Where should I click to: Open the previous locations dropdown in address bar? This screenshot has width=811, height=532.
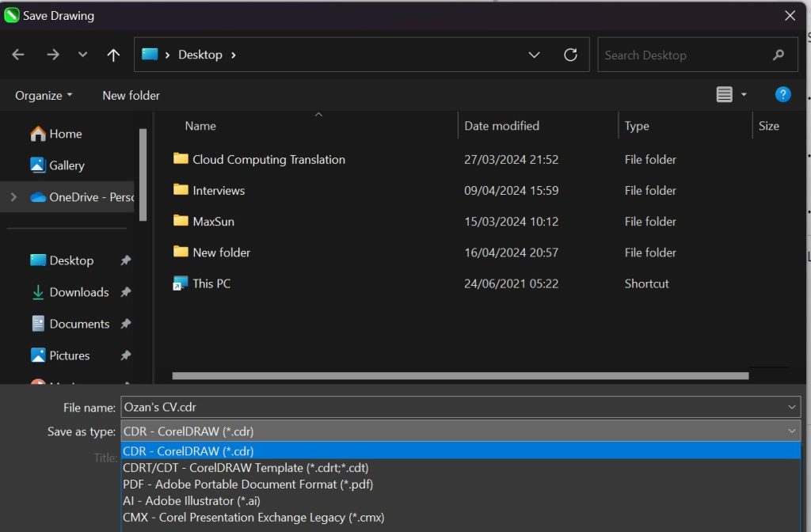[x=534, y=55]
